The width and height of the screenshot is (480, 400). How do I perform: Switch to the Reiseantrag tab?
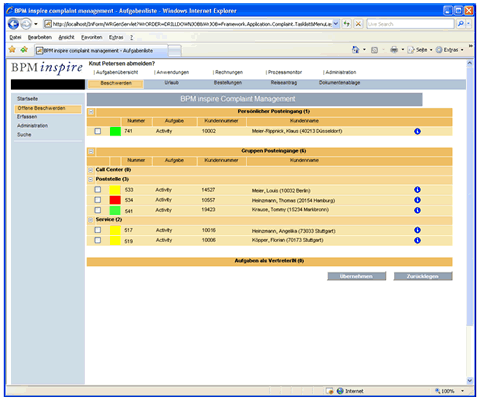tap(284, 83)
